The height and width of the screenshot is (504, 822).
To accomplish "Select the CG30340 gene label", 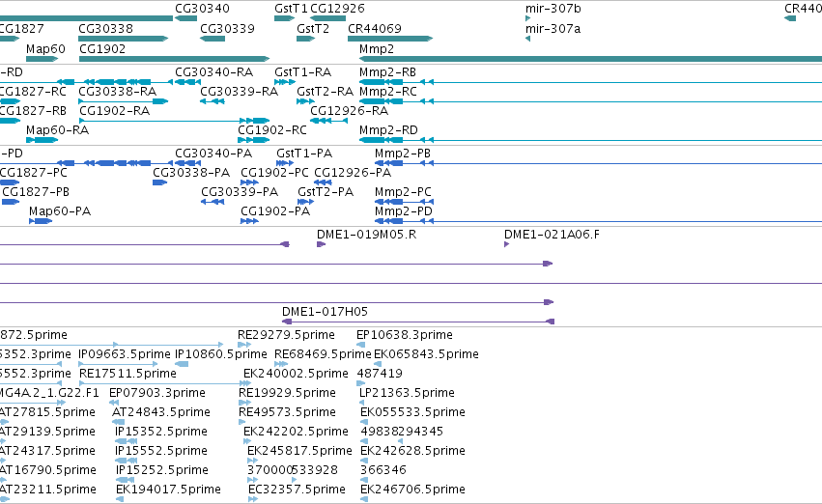I will tap(202, 9).
